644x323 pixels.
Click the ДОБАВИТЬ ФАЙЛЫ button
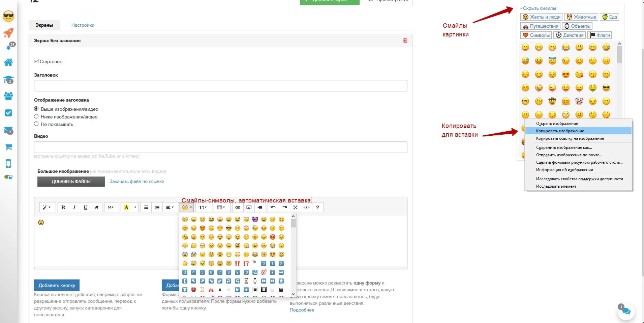click(x=71, y=182)
